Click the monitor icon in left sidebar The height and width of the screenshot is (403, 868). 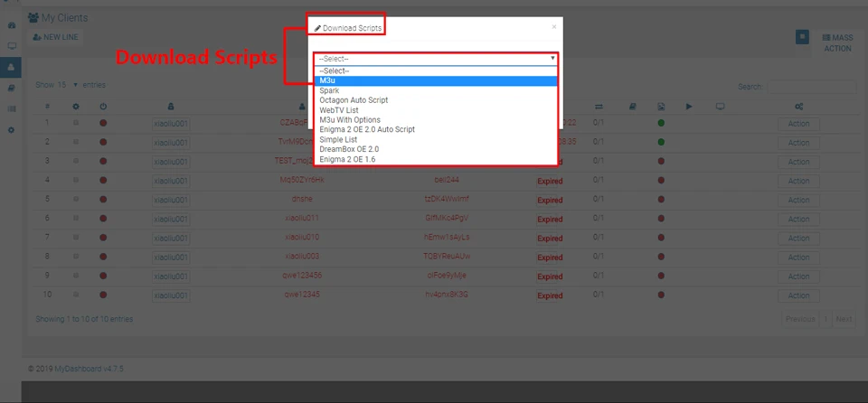11,46
